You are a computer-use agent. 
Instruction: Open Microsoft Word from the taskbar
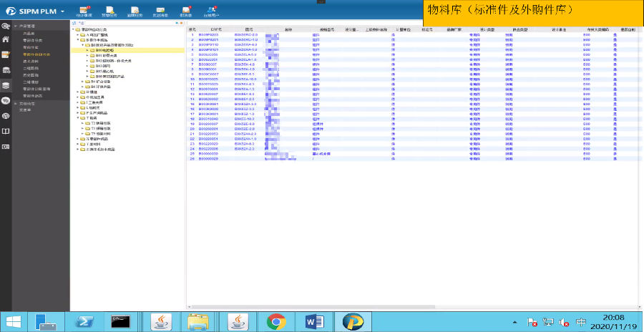314,321
